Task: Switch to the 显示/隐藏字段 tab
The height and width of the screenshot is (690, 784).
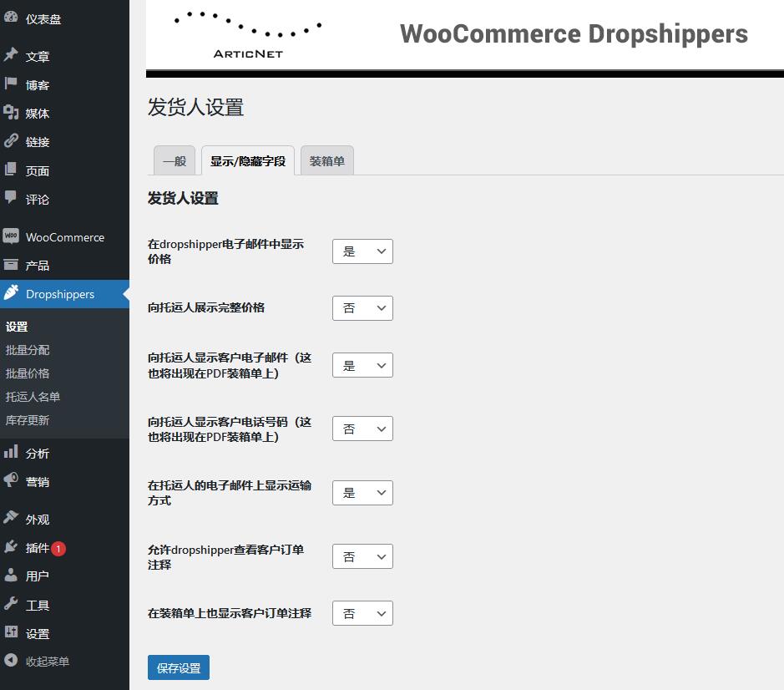Action: (248, 160)
